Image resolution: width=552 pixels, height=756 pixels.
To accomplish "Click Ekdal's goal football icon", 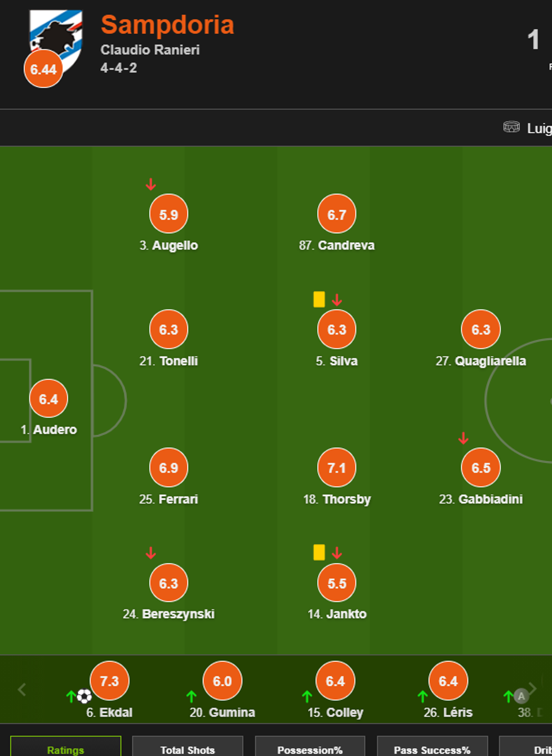I will pos(84,696).
